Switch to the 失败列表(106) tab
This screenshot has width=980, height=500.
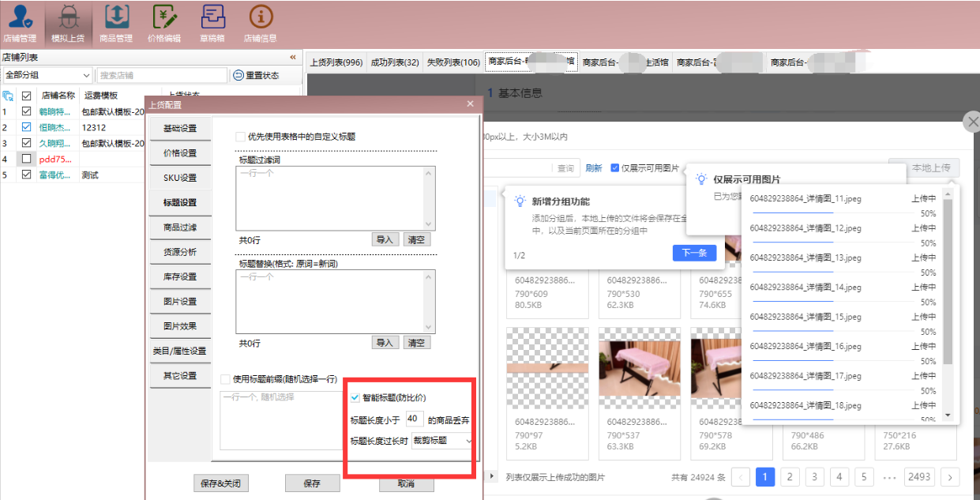pyautogui.click(x=452, y=62)
